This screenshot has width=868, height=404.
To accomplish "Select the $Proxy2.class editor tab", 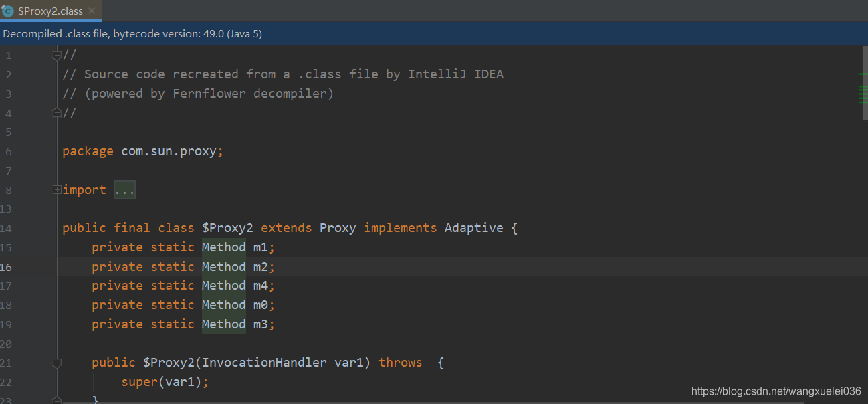I will coord(47,11).
